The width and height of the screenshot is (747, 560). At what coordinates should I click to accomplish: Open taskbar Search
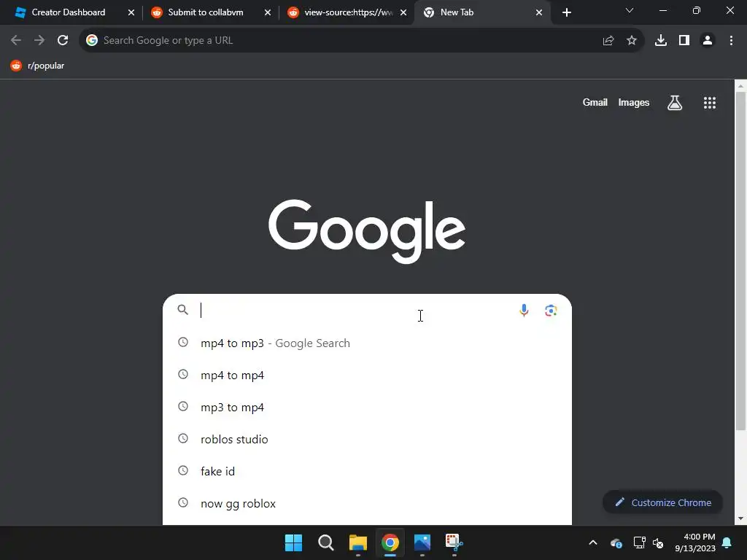click(326, 542)
